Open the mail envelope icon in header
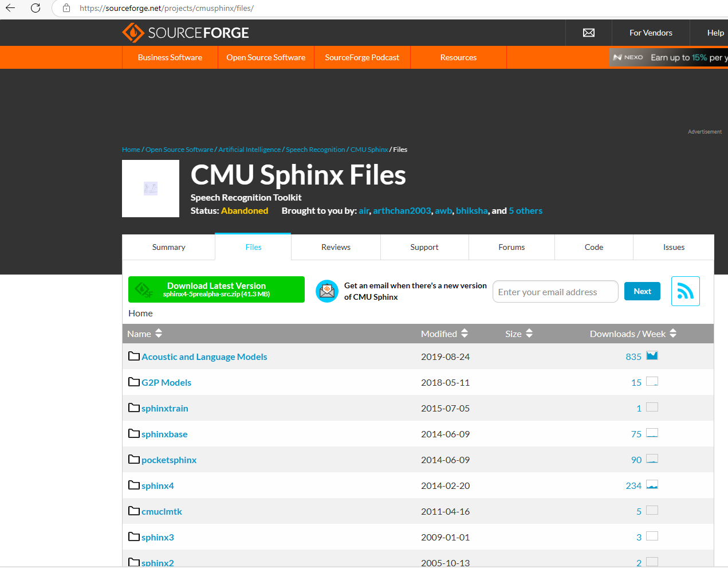The width and height of the screenshot is (728, 568). (588, 33)
